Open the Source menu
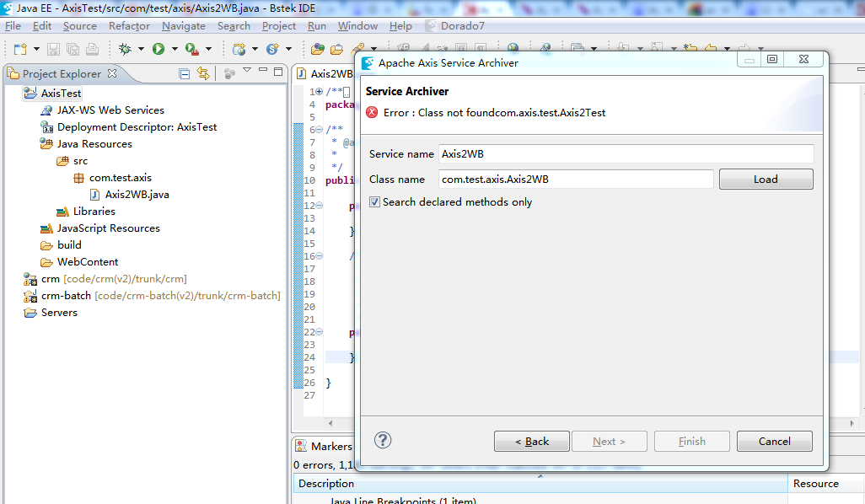Image resolution: width=865 pixels, height=504 pixels. 79,26
